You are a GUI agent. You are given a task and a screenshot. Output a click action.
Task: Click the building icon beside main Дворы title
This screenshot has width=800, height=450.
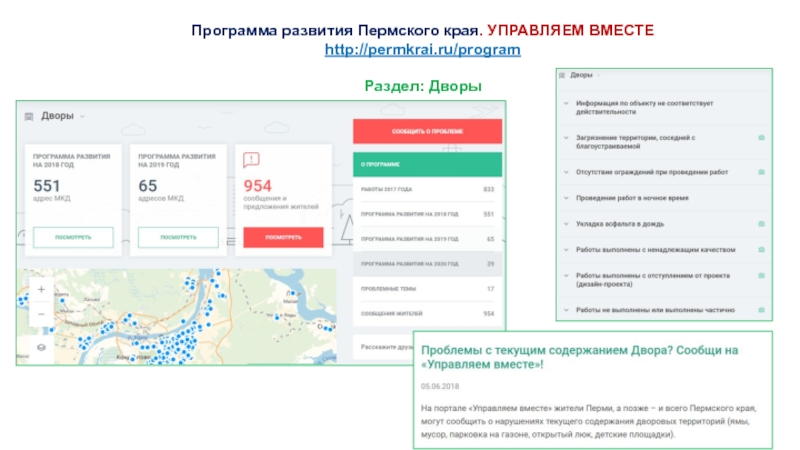coord(29,116)
